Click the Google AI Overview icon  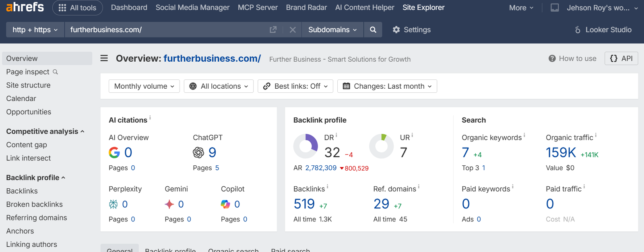pyautogui.click(x=114, y=152)
